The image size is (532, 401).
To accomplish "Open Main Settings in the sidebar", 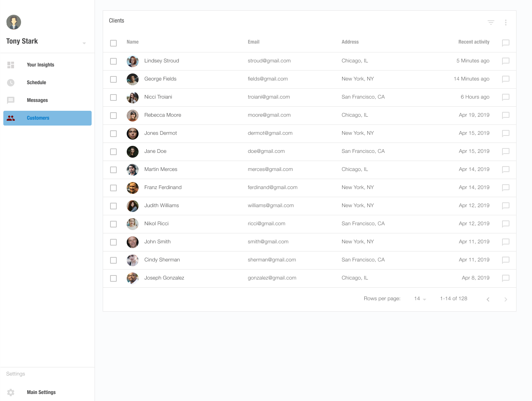I will click(47, 393).
